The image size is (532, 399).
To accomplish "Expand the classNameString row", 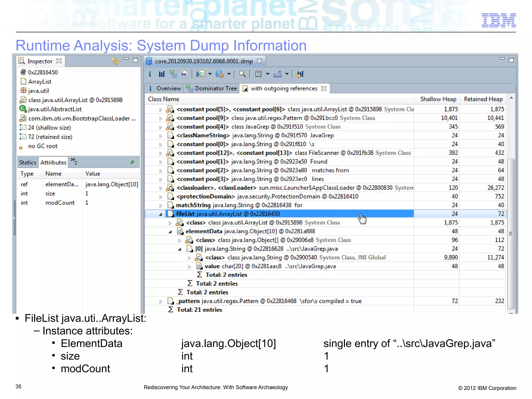I will 161,136.
